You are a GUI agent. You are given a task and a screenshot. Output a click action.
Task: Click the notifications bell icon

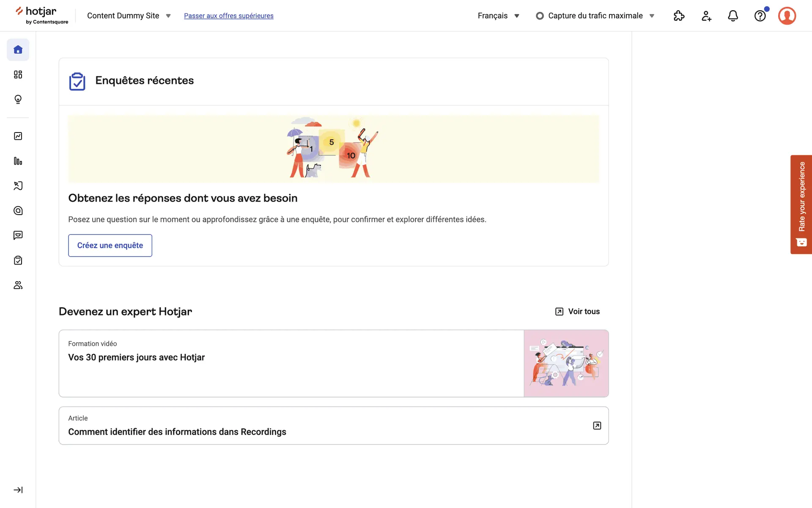[x=733, y=16]
